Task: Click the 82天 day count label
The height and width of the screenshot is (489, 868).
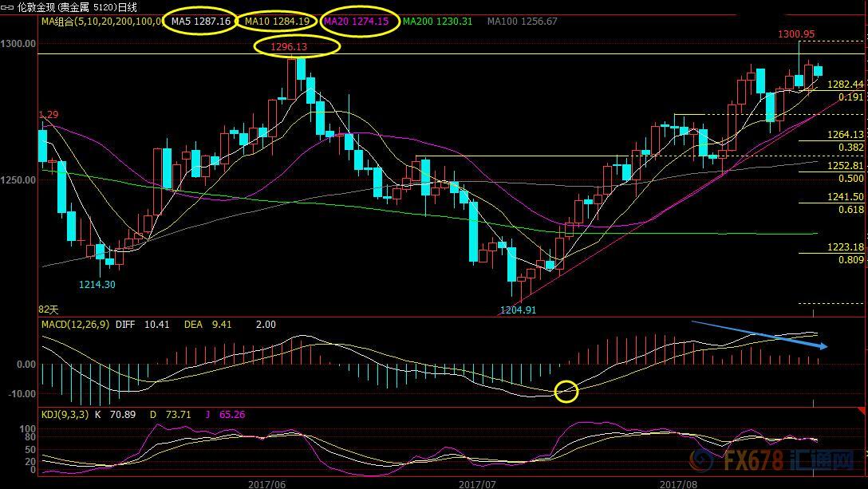Action: 49,308
